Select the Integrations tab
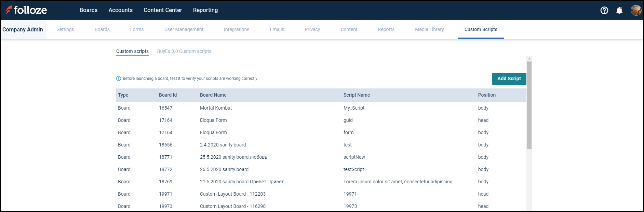644x212 pixels. (x=237, y=30)
